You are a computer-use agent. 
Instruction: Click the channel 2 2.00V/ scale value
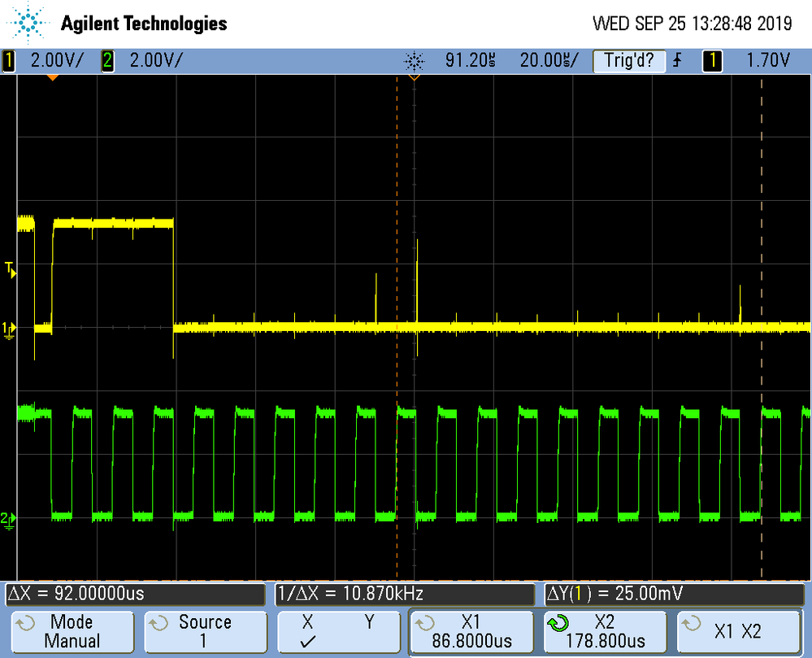[x=156, y=61]
